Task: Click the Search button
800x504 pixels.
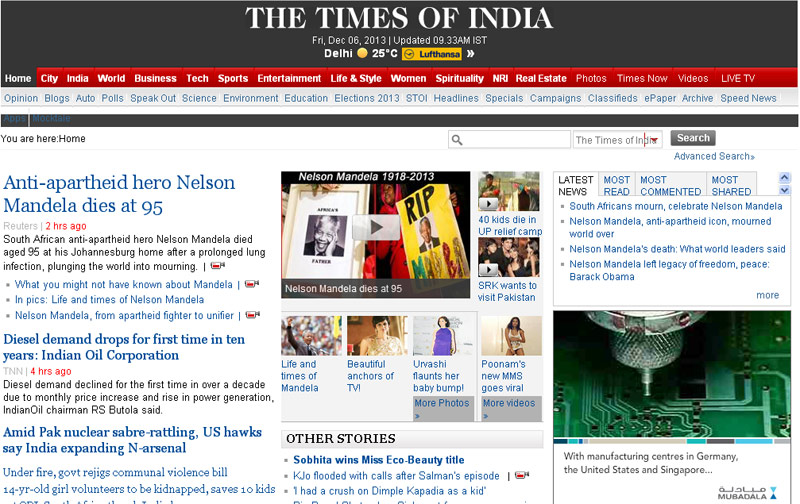Action: 693,138
